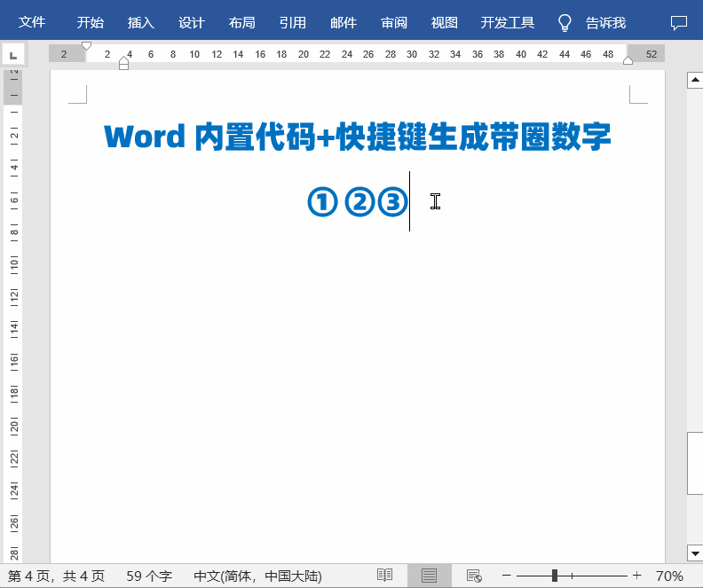Click the zoom out minus button
The image size is (703, 588).
point(506,576)
